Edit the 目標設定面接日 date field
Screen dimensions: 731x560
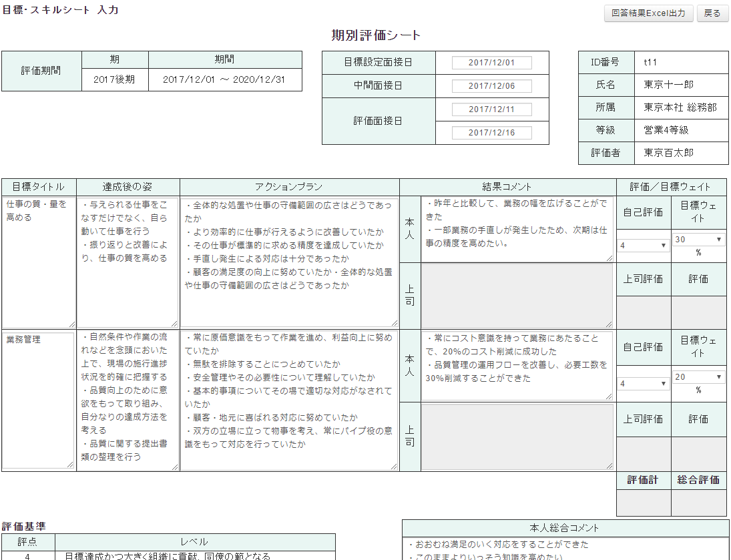(x=492, y=63)
